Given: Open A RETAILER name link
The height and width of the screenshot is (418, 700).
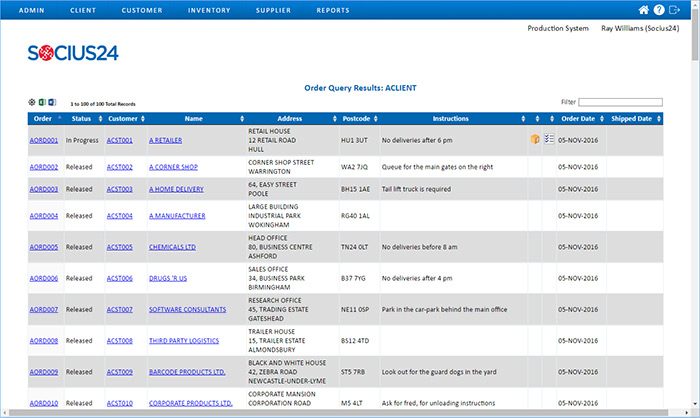Looking at the screenshot, I should 166,140.
